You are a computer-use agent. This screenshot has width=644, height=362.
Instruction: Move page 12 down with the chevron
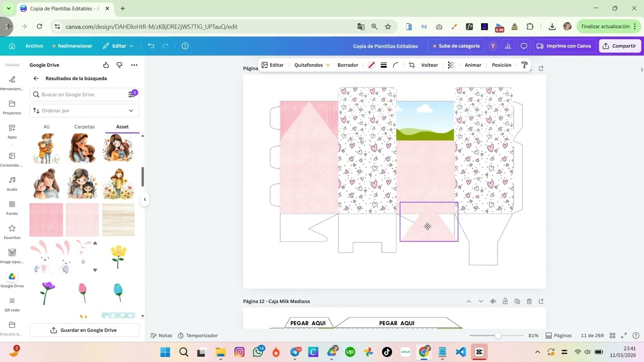[x=481, y=301]
